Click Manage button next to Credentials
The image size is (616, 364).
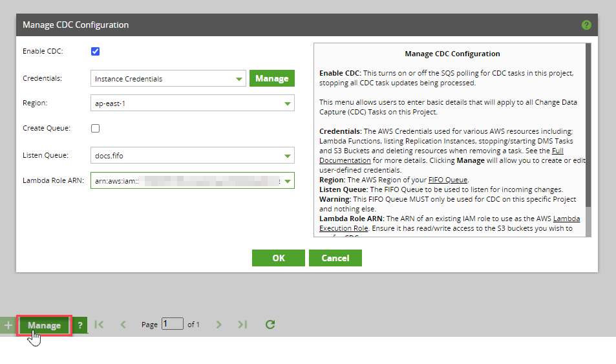tap(272, 79)
